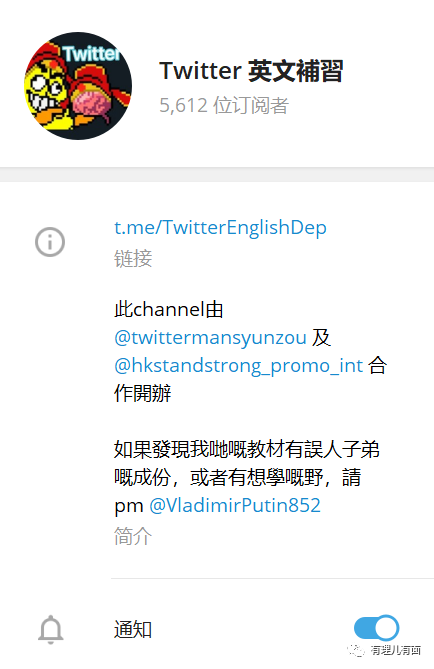Click the 有理儿有面 watermark text

(x=396, y=650)
